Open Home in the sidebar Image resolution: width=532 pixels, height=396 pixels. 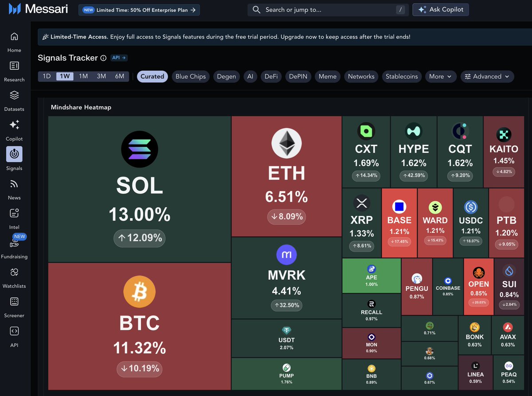point(14,42)
